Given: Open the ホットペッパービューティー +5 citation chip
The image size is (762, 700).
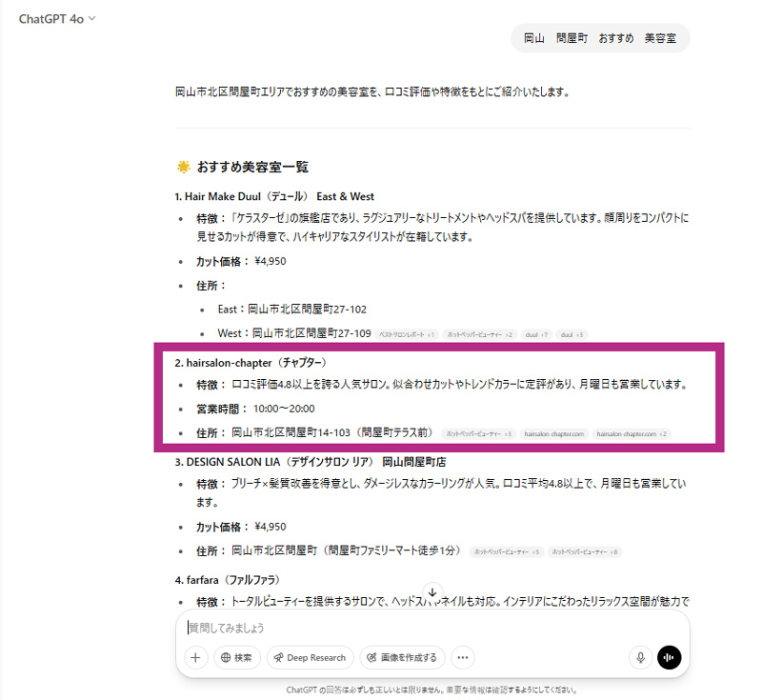Looking at the screenshot, I should click(x=507, y=551).
